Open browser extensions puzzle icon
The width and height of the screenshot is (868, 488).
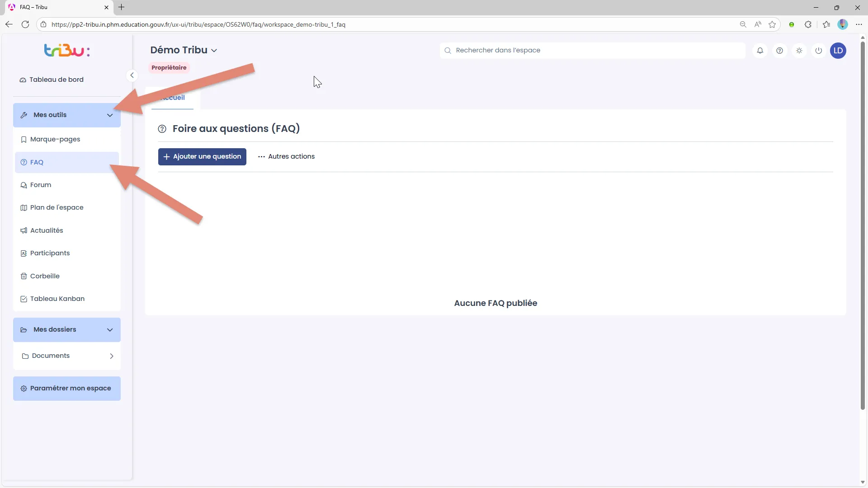(x=808, y=24)
